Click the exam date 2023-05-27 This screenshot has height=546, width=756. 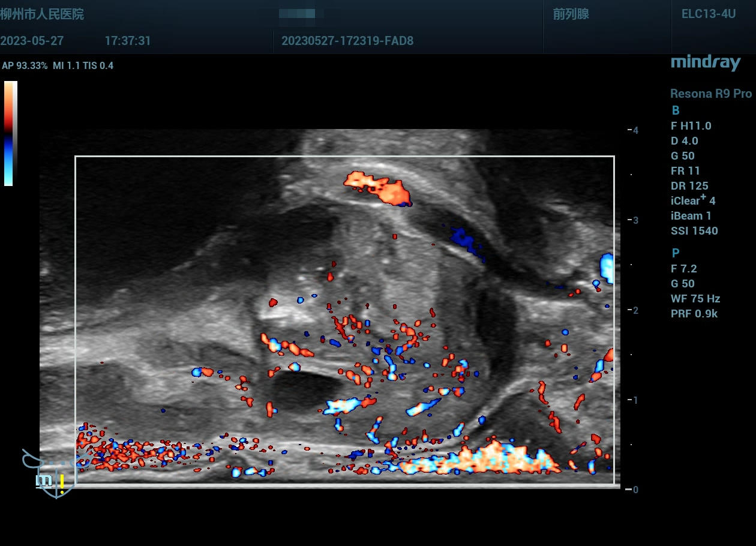click(32, 41)
